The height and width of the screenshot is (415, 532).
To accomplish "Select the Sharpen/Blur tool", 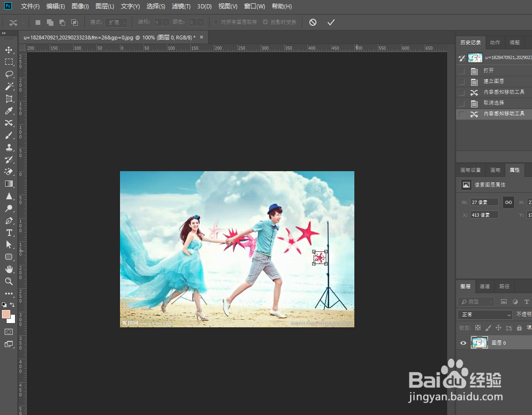I will tap(9, 196).
